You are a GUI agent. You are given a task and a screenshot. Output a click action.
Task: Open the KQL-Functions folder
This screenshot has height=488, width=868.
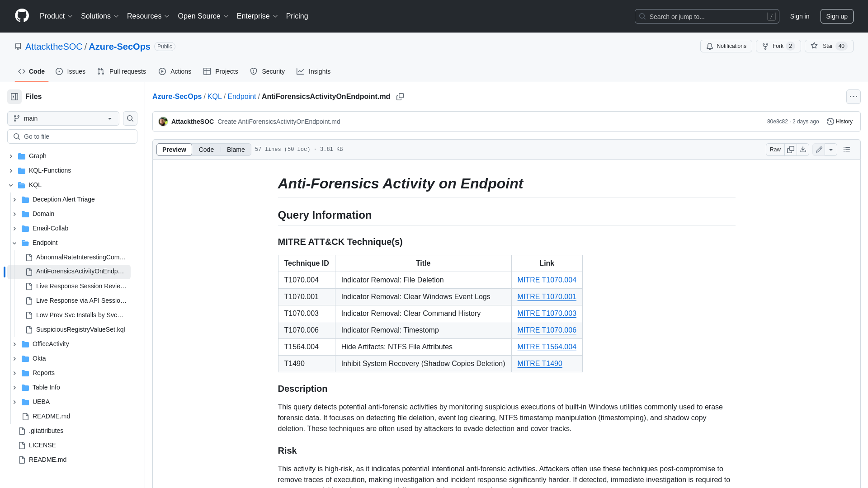click(50, 170)
